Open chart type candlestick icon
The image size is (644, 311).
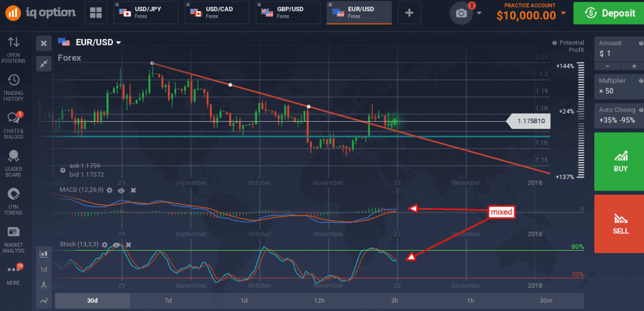point(43,254)
